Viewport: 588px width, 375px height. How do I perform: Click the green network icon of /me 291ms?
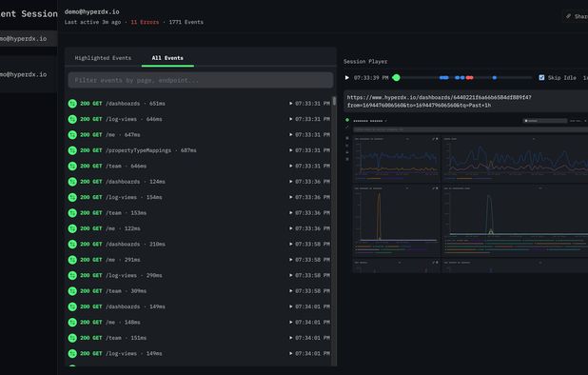[72, 260]
